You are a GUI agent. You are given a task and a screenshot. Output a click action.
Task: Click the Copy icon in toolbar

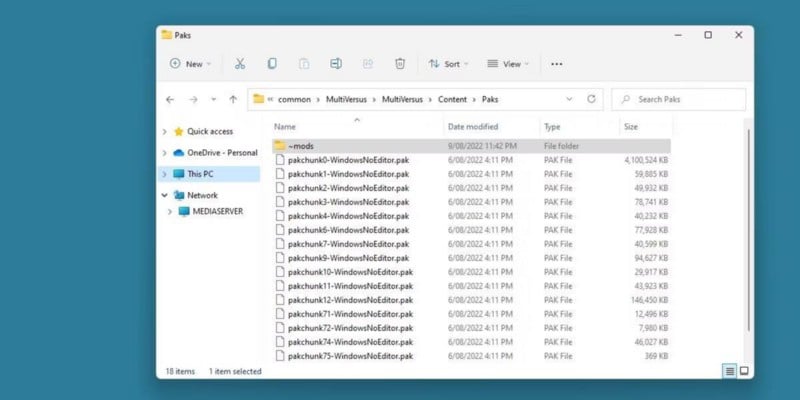tap(272, 64)
